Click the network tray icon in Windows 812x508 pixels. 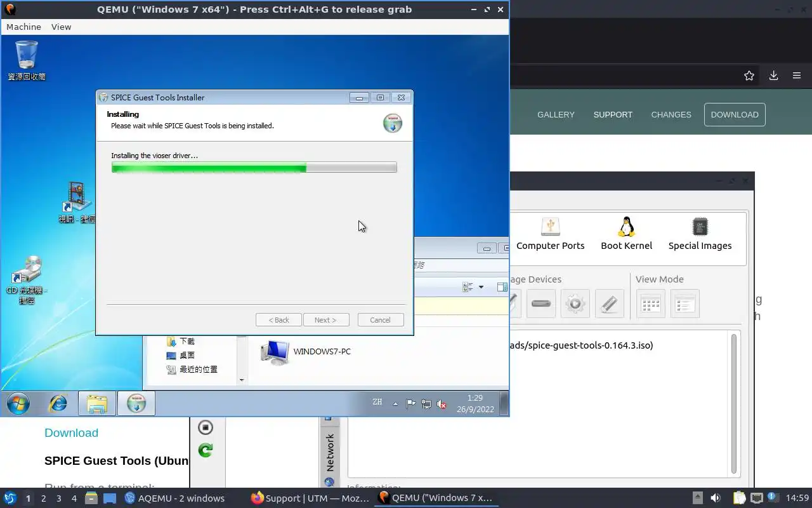426,404
